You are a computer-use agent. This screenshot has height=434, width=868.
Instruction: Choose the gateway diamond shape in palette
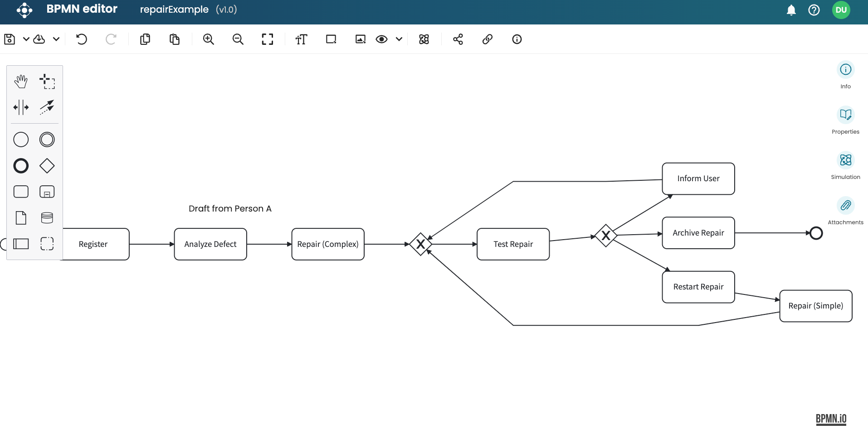(47, 166)
